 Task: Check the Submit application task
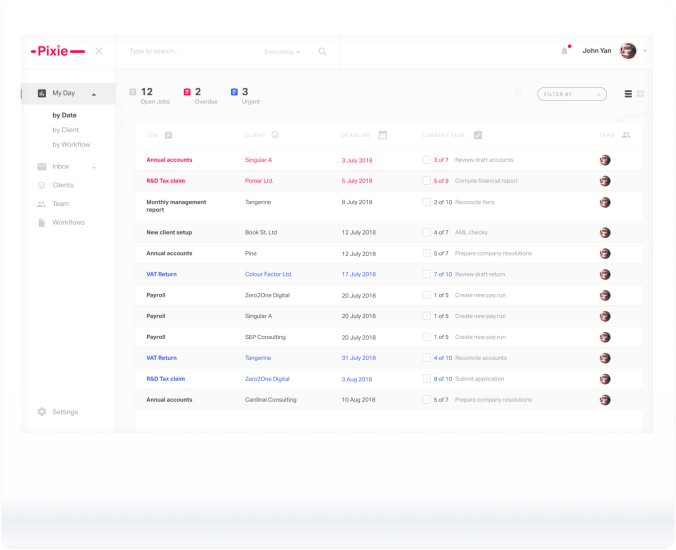[x=426, y=379]
